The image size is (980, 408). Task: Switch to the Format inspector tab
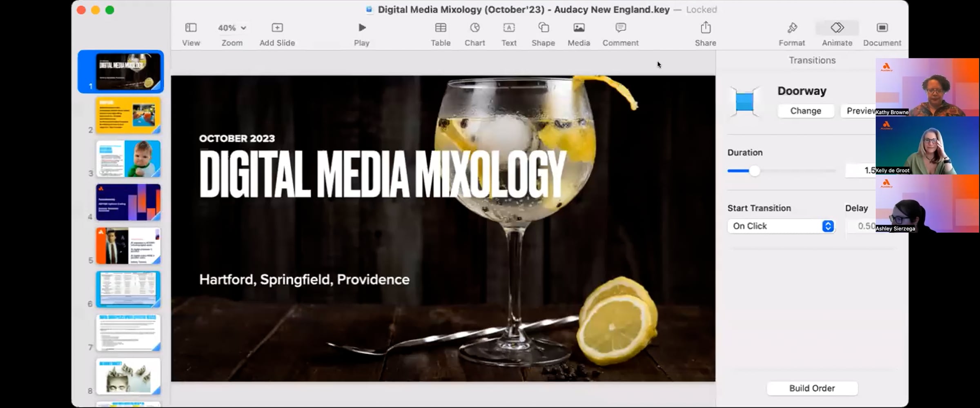792,28
